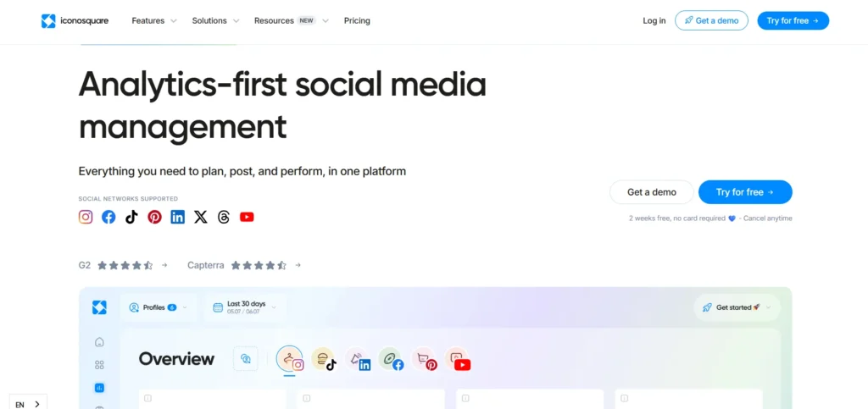
Task: Click the Instagram icon under Social Networks Supported
Action: tap(86, 218)
